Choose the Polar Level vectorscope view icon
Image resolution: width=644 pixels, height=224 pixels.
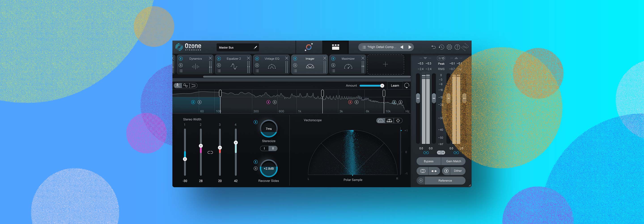click(x=389, y=121)
